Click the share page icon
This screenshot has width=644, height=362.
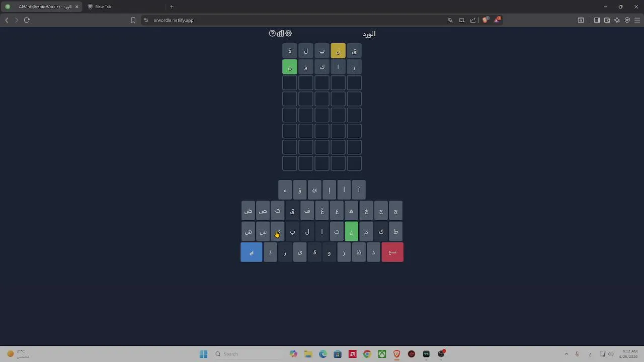point(473,20)
